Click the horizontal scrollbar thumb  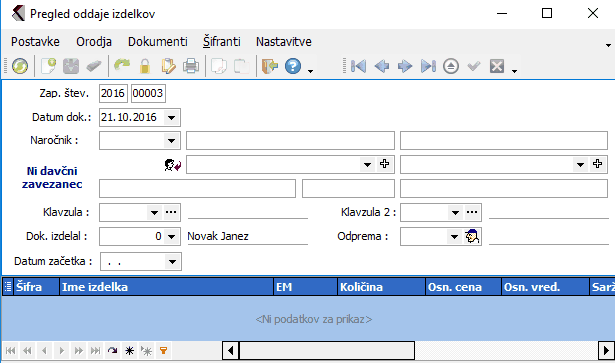pyautogui.click(x=327, y=350)
